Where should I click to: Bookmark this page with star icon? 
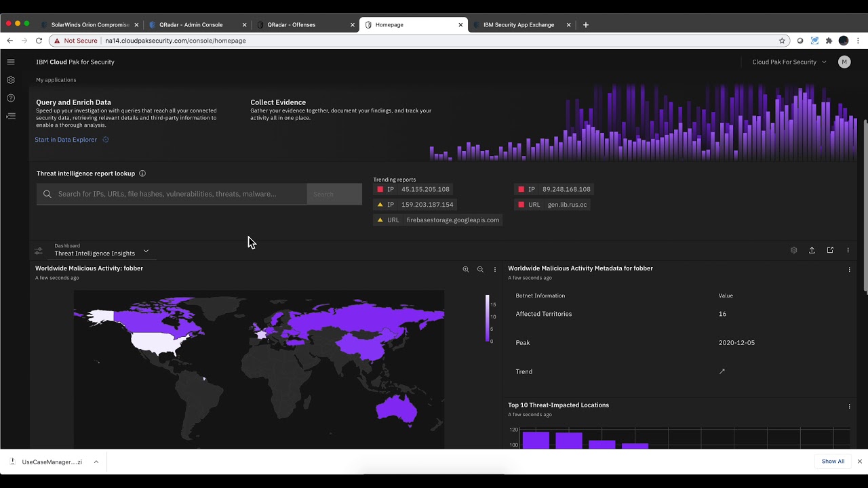782,41
